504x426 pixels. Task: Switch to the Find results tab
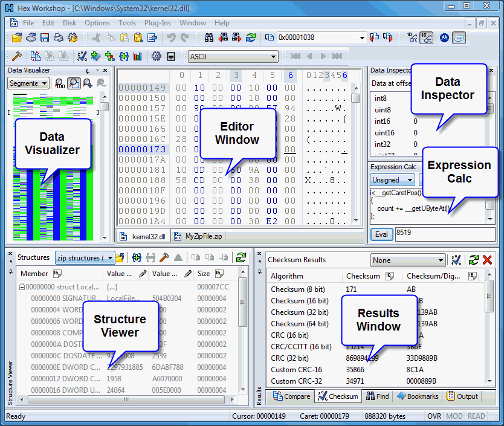coord(378,396)
